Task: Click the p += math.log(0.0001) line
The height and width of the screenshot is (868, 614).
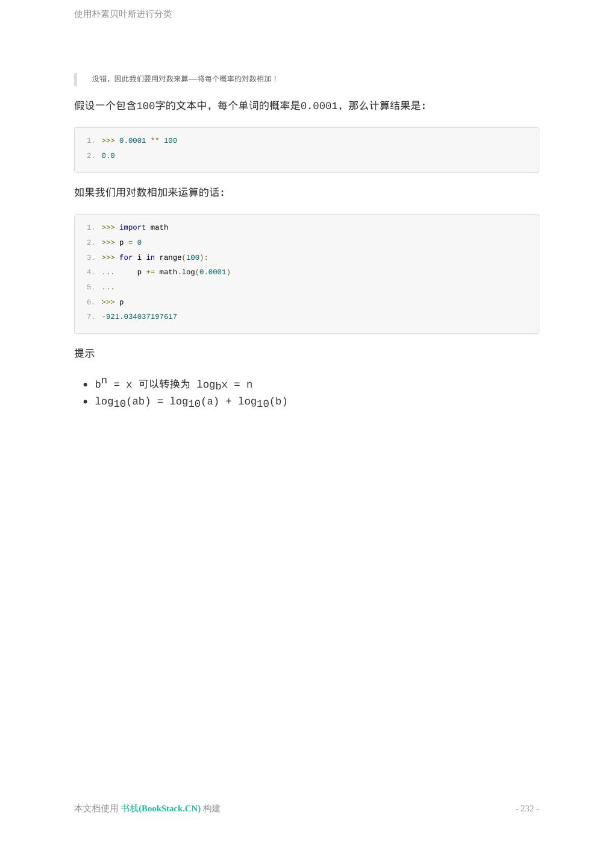Action: tap(183, 272)
